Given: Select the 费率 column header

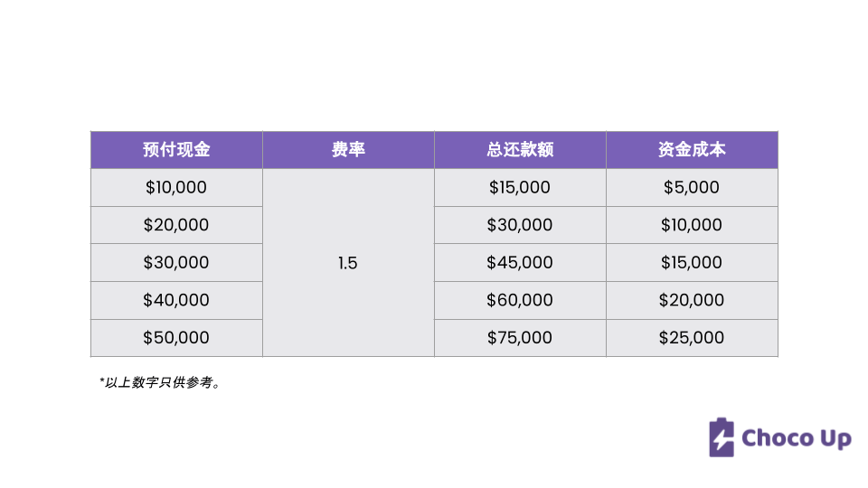Looking at the screenshot, I should 348,150.
